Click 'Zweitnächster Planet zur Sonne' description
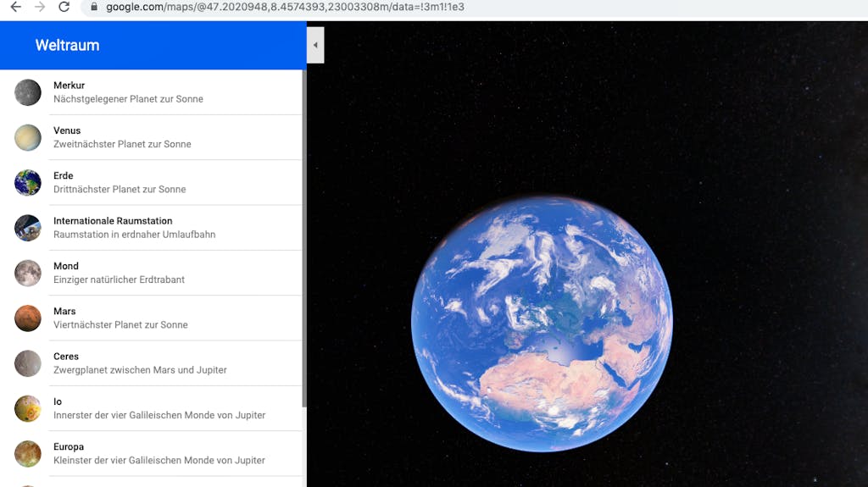Screen dimensions: 868x487 tap(122, 144)
